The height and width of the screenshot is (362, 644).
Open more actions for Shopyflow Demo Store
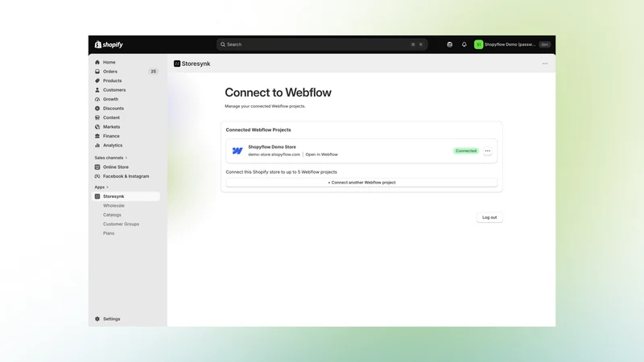point(488,151)
